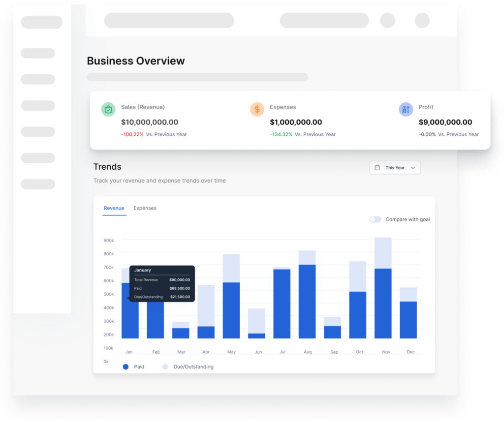
Task: Click the Business Overview heading
Action: click(136, 60)
